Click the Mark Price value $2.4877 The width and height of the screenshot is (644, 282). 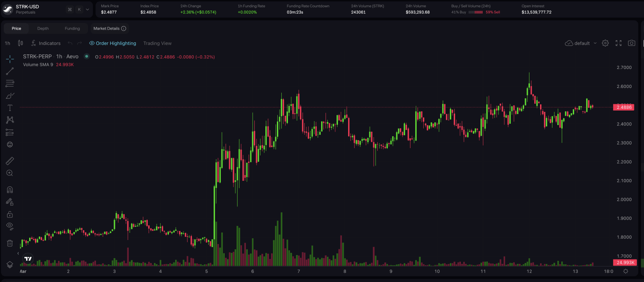pos(109,12)
